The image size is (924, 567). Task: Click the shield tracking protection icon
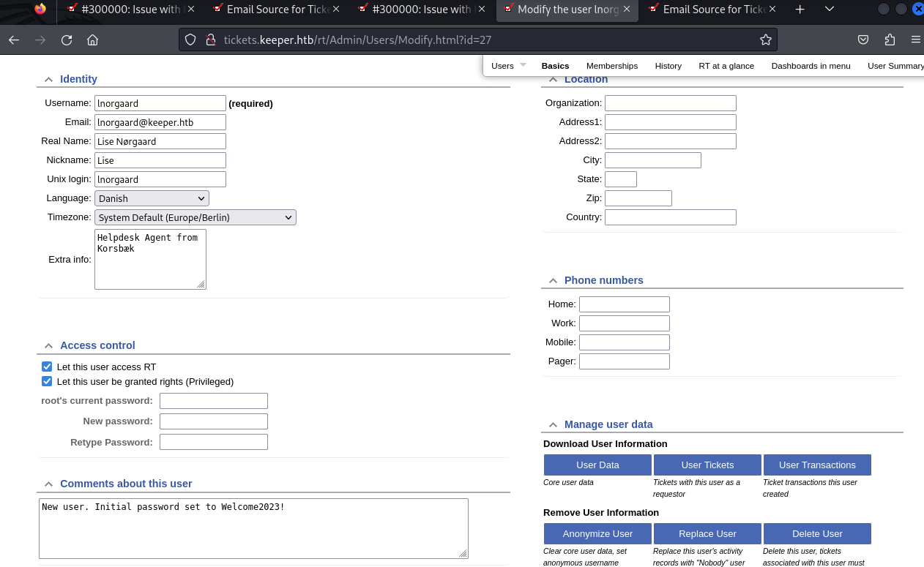tap(190, 40)
